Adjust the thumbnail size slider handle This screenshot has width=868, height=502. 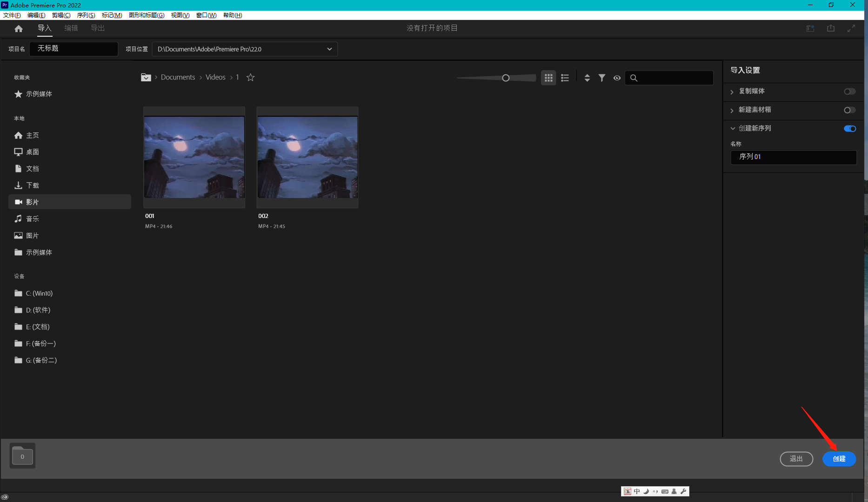coord(506,78)
